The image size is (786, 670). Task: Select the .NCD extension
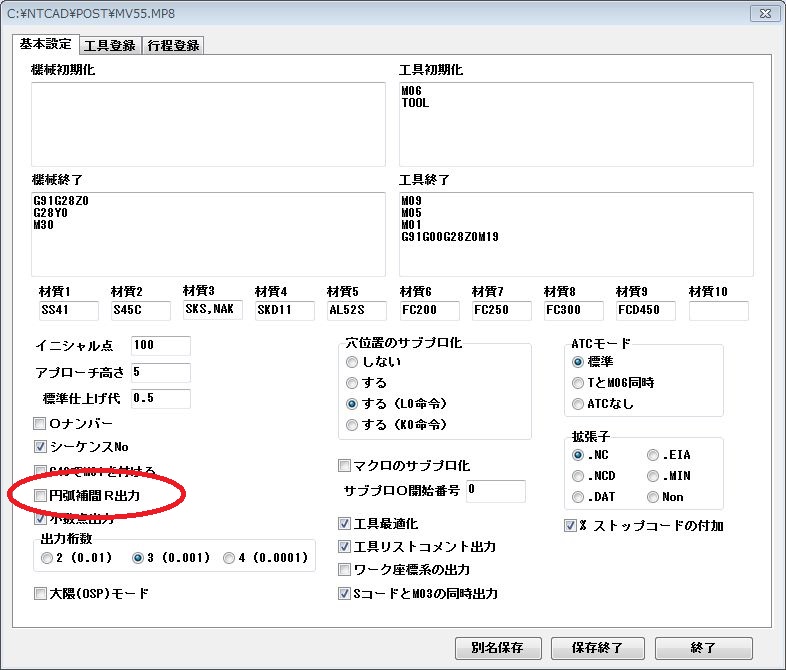click(x=577, y=476)
